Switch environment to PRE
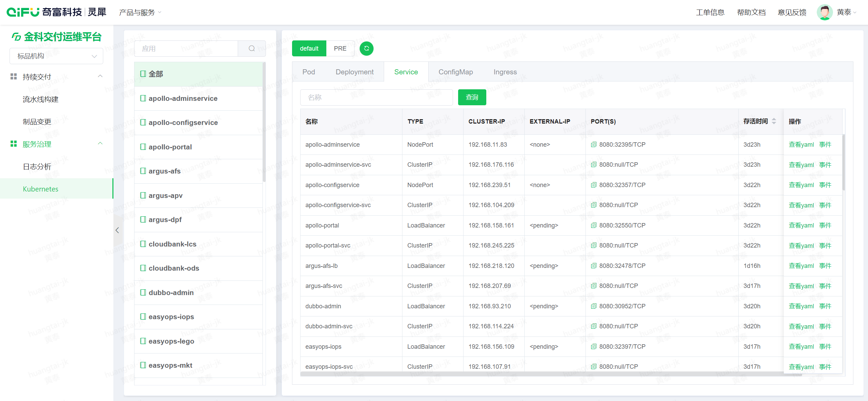This screenshot has width=868, height=401. pyautogui.click(x=340, y=49)
